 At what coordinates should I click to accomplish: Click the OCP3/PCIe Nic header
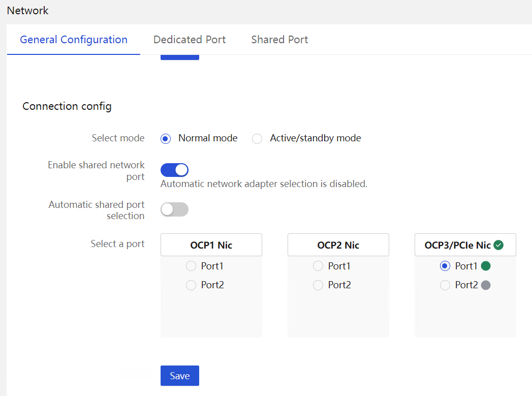[465, 245]
